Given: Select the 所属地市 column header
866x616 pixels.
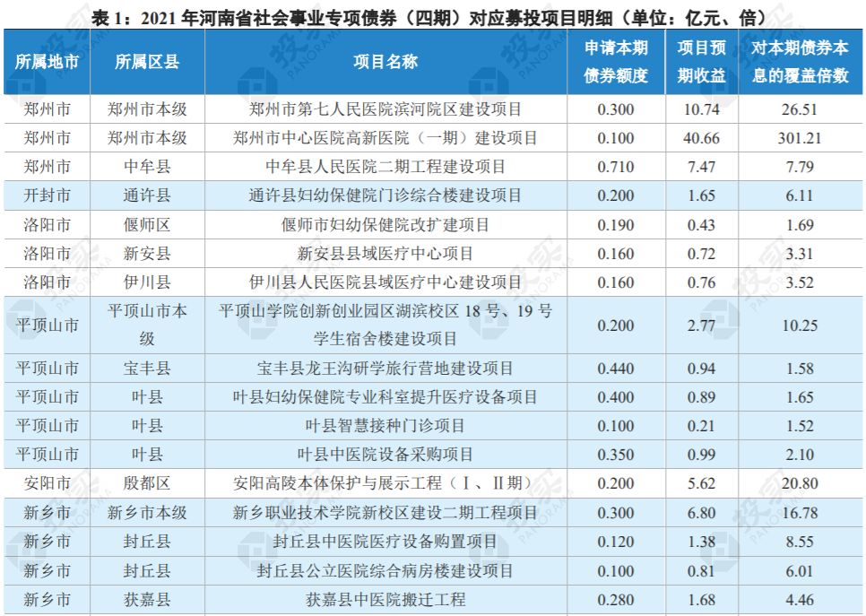Looking at the screenshot, I should (x=47, y=61).
